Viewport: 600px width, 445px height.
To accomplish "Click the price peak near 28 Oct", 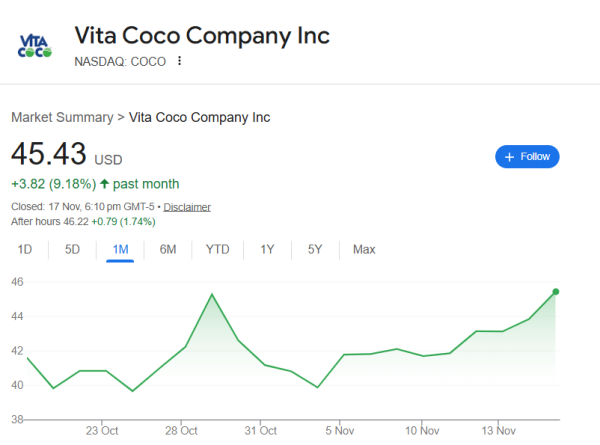I will [212, 294].
